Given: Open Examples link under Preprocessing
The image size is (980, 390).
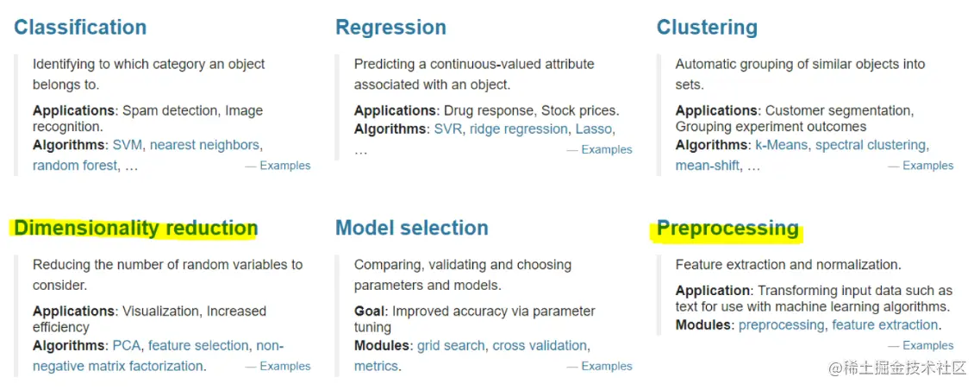Looking at the screenshot, I should [927, 345].
